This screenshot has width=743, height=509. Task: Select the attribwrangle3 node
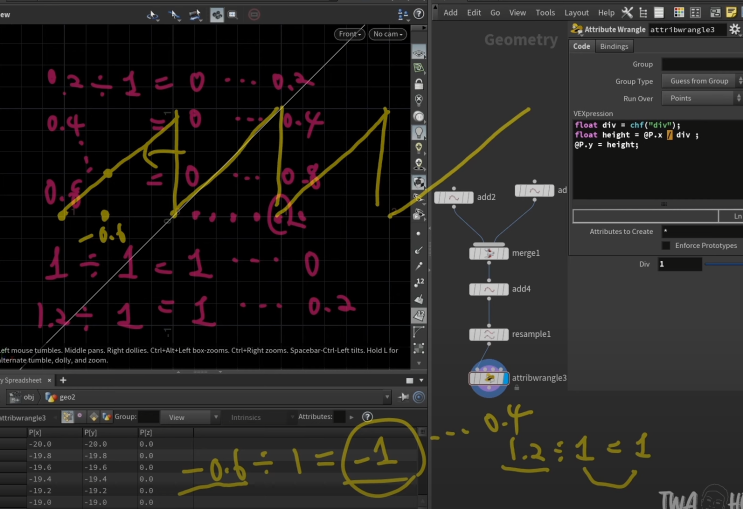489,378
